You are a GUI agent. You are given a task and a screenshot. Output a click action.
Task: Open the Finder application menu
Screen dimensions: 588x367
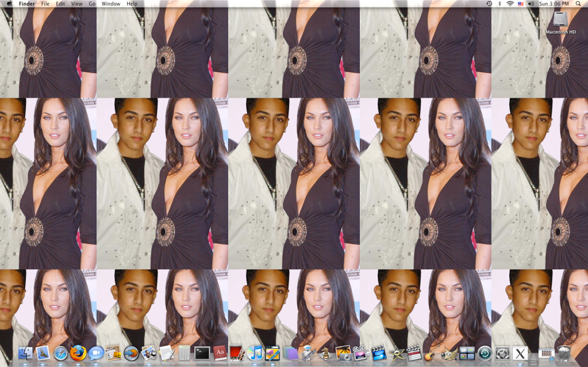(27, 4)
